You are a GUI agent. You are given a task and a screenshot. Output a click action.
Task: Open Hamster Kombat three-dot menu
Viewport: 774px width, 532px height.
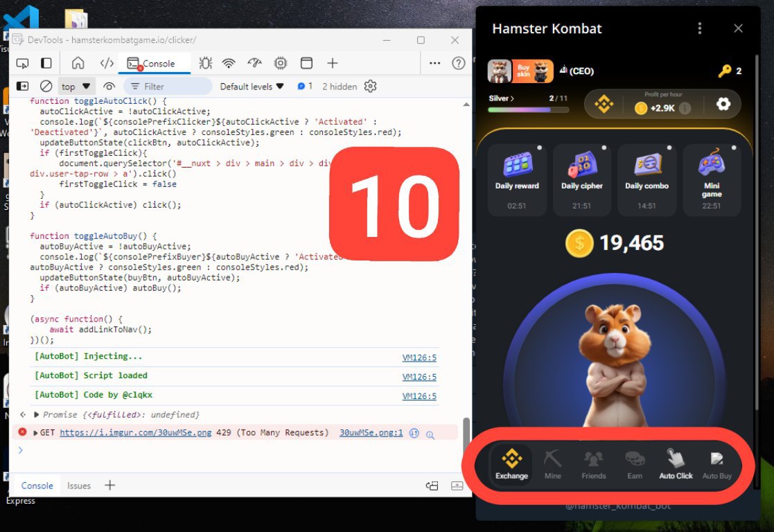699,28
